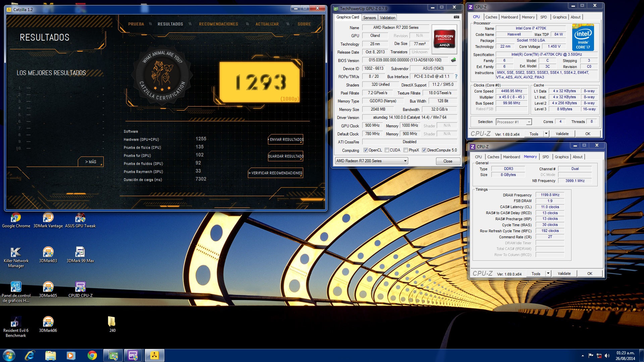Select SPD tab in lower CPU-Z window
Viewport: 644px width, 362px height.
(545, 157)
